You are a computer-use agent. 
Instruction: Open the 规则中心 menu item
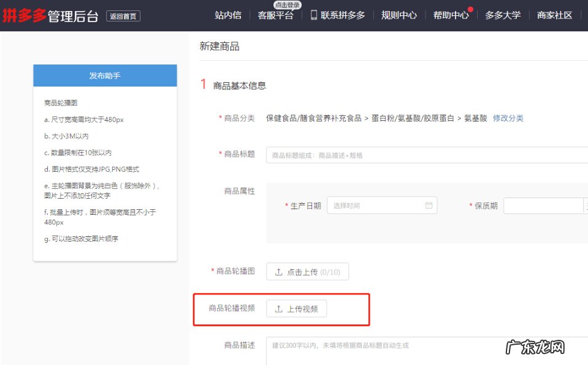point(400,15)
